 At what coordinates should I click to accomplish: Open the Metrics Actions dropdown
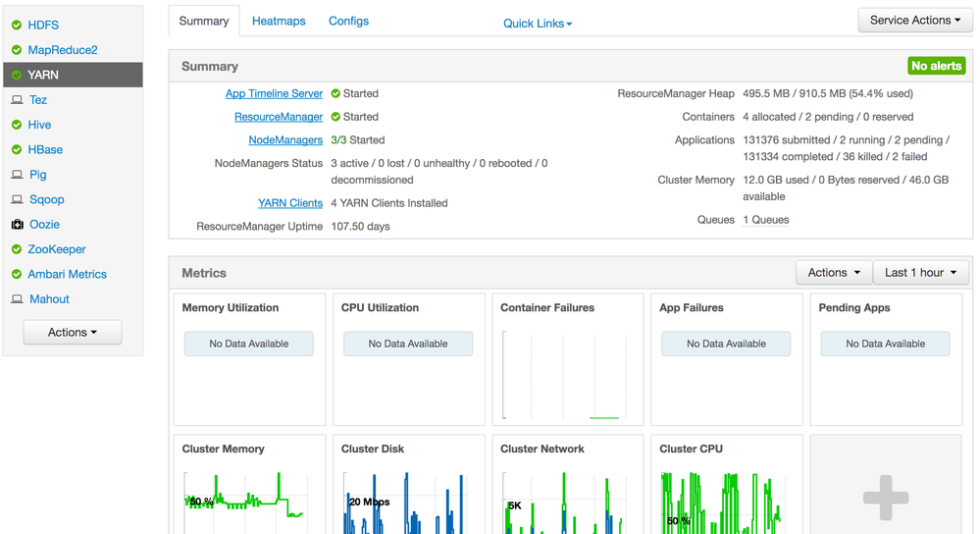click(833, 273)
